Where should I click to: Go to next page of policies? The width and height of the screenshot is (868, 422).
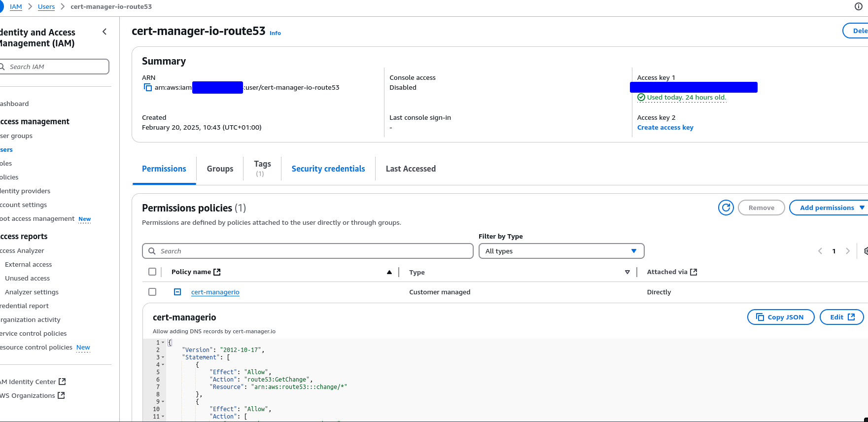tap(848, 251)
